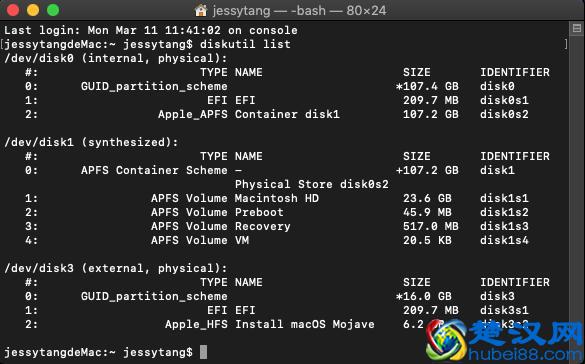Click the 'disk0s2' identifier in IDENTIFIER column
Screen dimensions: 585x364
click(x=504, y=114)
